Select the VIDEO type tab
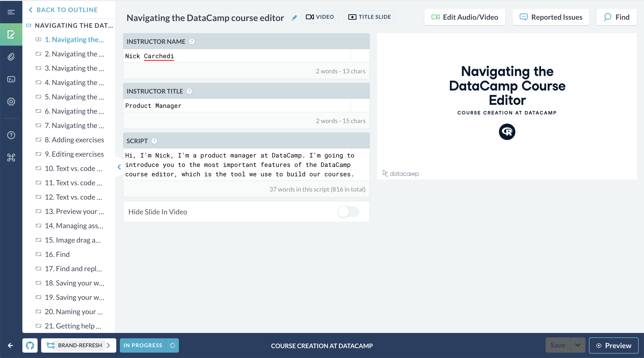Screen dimensions: 644x358 (x=320, y=17)
